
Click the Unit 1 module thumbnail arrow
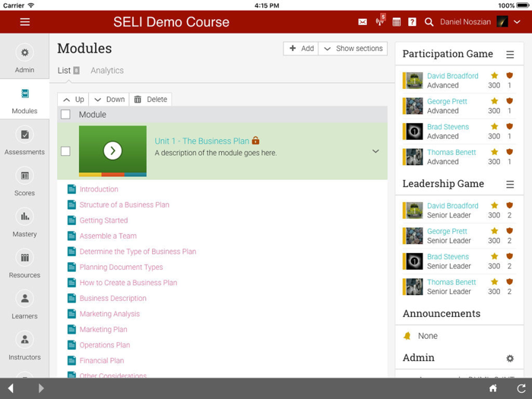pos(112,150)
